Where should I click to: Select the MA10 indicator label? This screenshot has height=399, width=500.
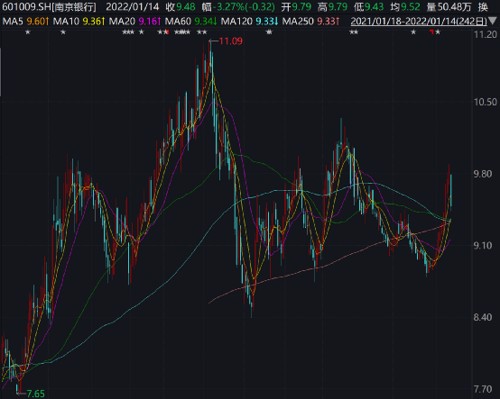[66, 22]
